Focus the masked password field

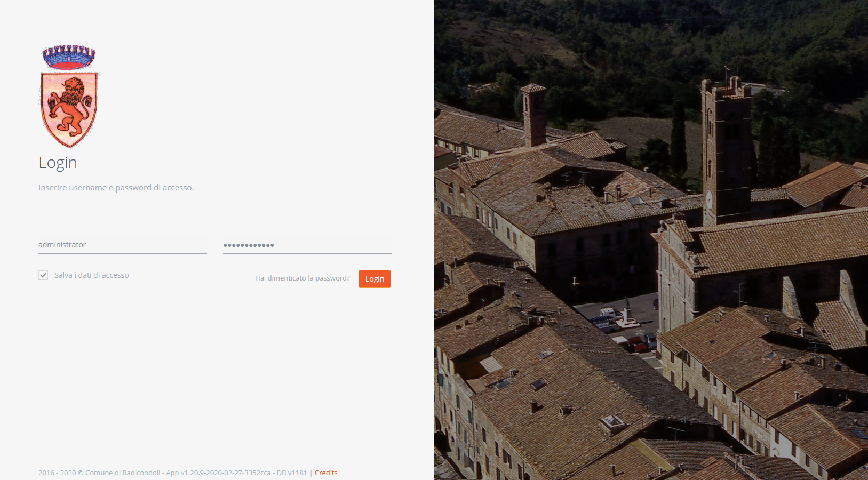point(307,245)
